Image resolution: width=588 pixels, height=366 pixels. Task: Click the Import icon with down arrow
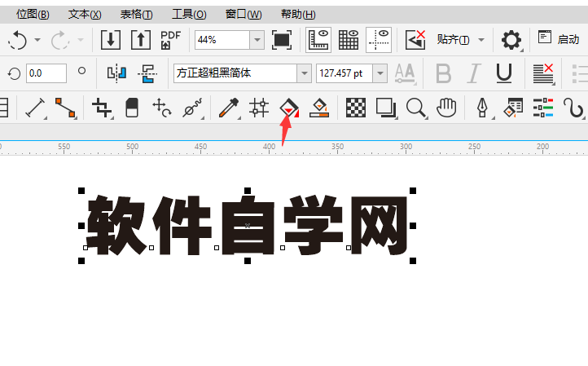pos(111,40)
